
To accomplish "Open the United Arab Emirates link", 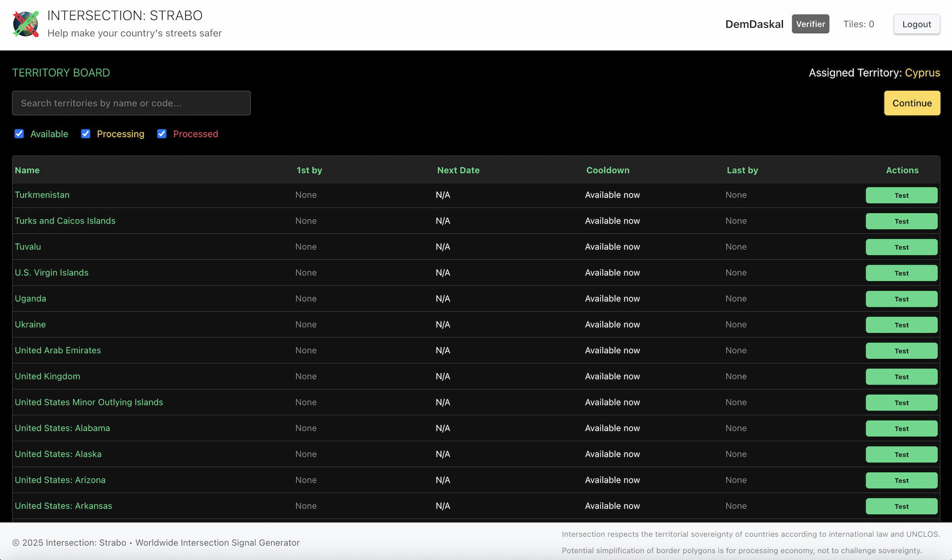I will [x=58, y=350].
